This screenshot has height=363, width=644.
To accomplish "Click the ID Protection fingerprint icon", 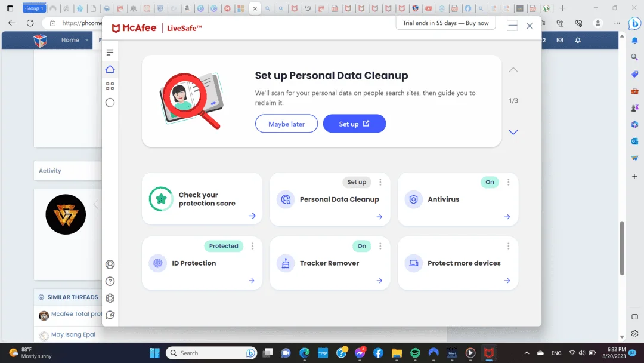I will pos(157,263).
